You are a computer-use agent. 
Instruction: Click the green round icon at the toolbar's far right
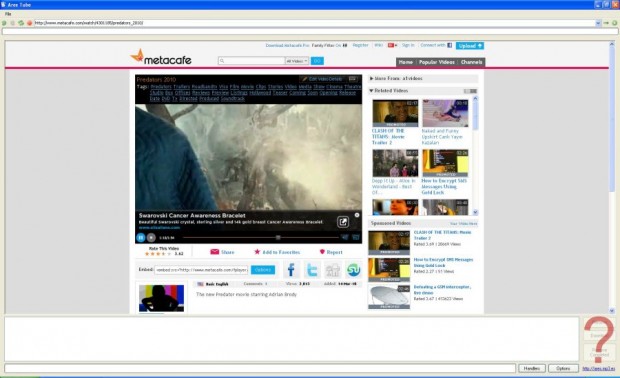(x=614, y=23)
